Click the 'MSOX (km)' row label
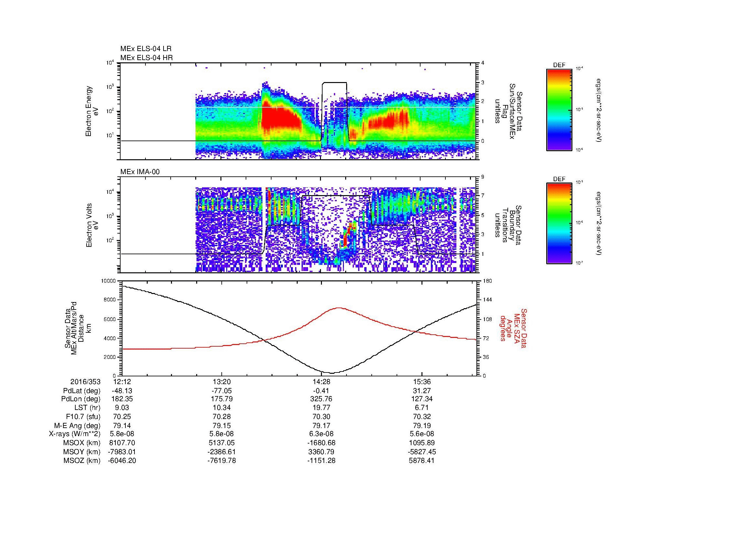 (82, 443)
